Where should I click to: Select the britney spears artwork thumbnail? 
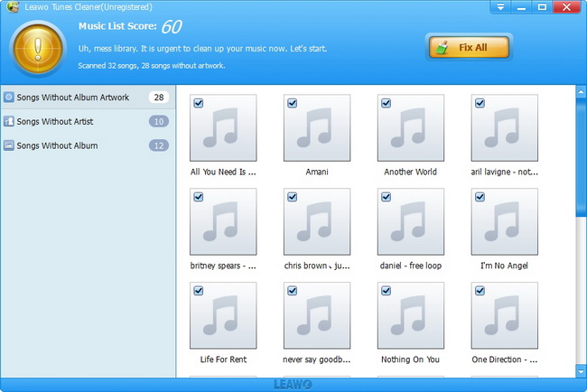(223, 221)
